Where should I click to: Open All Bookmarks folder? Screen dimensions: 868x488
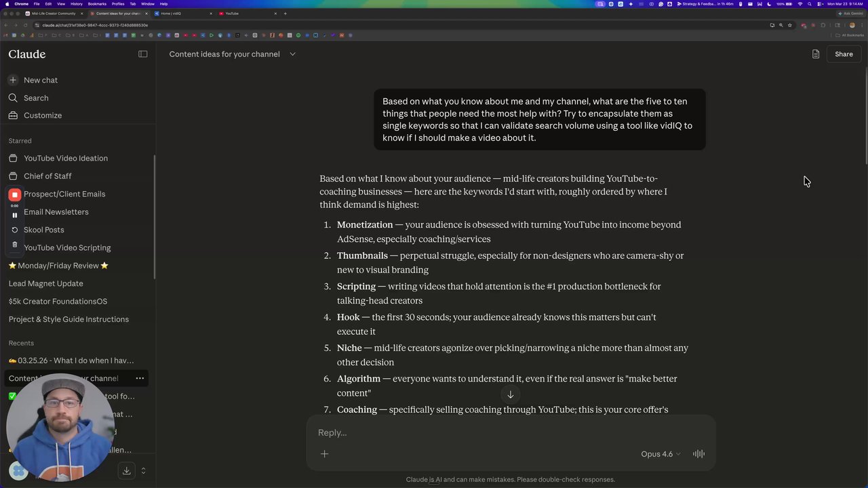850,35
